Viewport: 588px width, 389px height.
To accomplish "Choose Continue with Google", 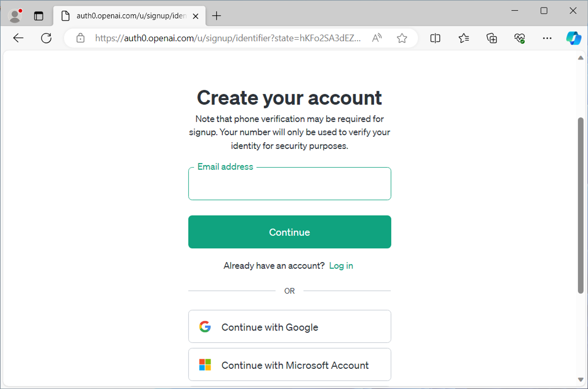I will click(289, 326).
